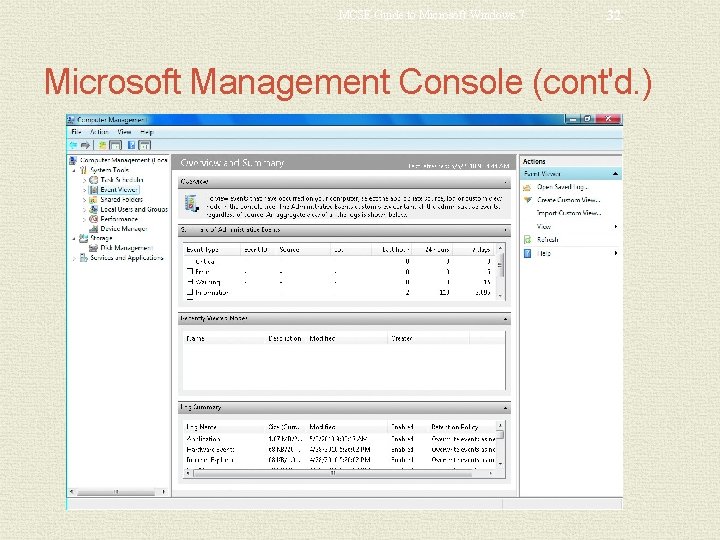Image resolution: width=720 pixels, height=540 pixels.
Task: Open Disk Management under Storage
Action: coord(126,248)
